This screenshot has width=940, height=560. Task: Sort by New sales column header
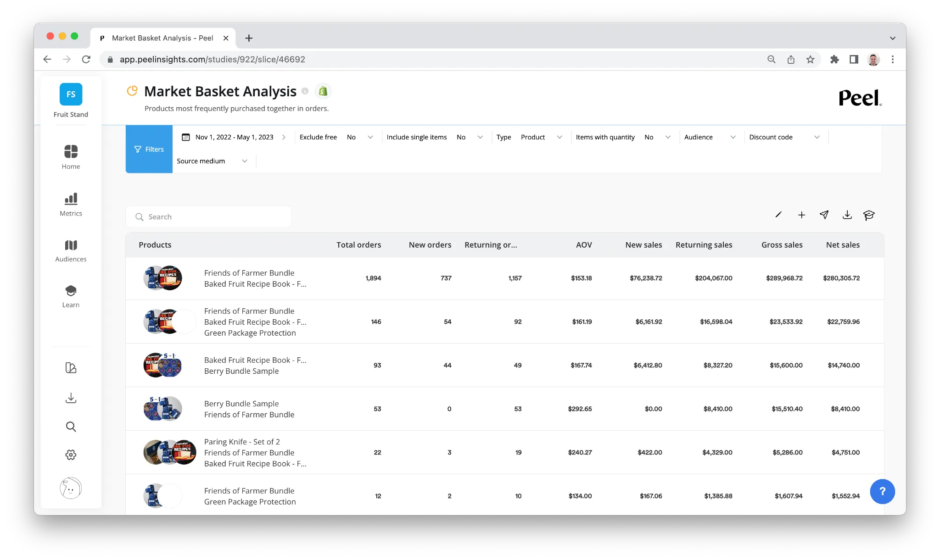pyautogui.click(x=643, y=245)
